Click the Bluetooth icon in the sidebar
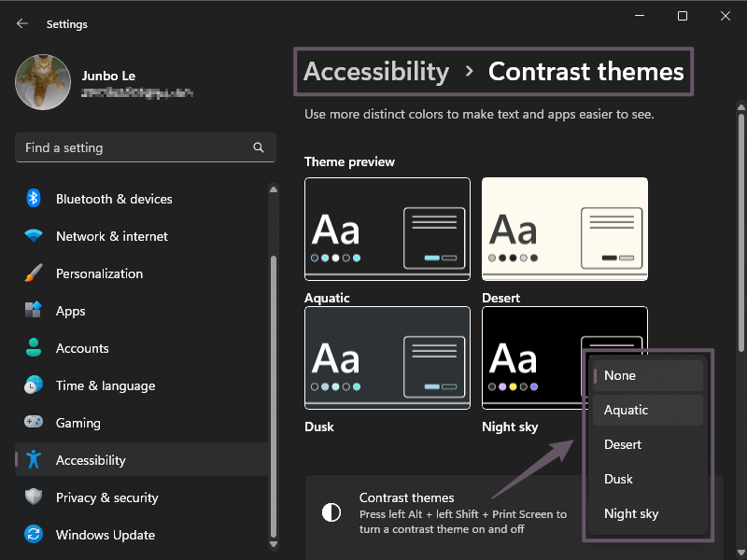This screenshot has width=747, height=560. click(34, 198)
